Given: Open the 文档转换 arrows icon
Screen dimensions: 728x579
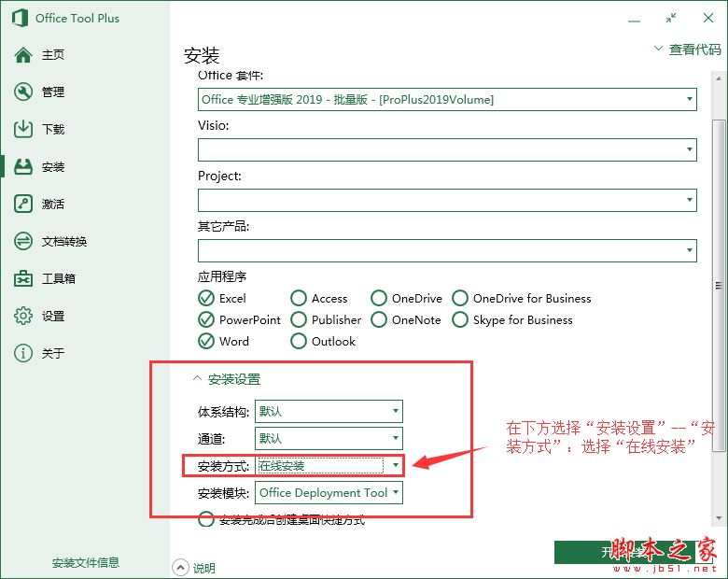Looking at the screenshot, I should 23,241.
